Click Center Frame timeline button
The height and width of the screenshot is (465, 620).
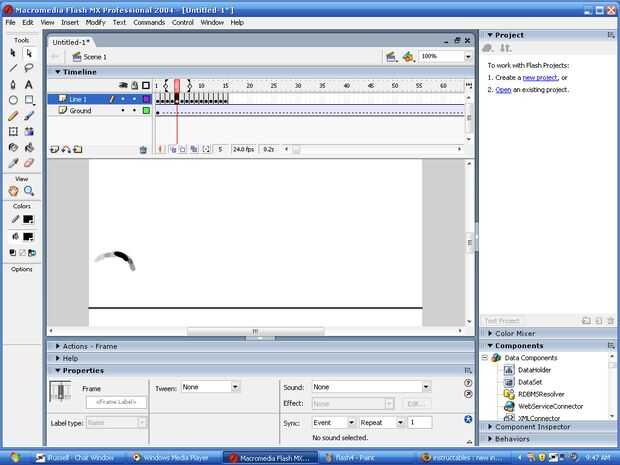(x=161, y=149)
